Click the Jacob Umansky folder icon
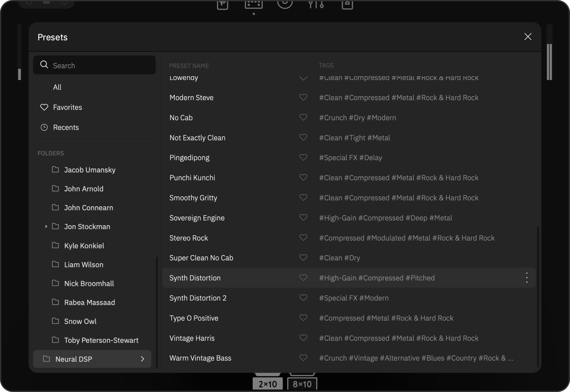This screenshot has width=570, height=392. [x=55, y=169]
